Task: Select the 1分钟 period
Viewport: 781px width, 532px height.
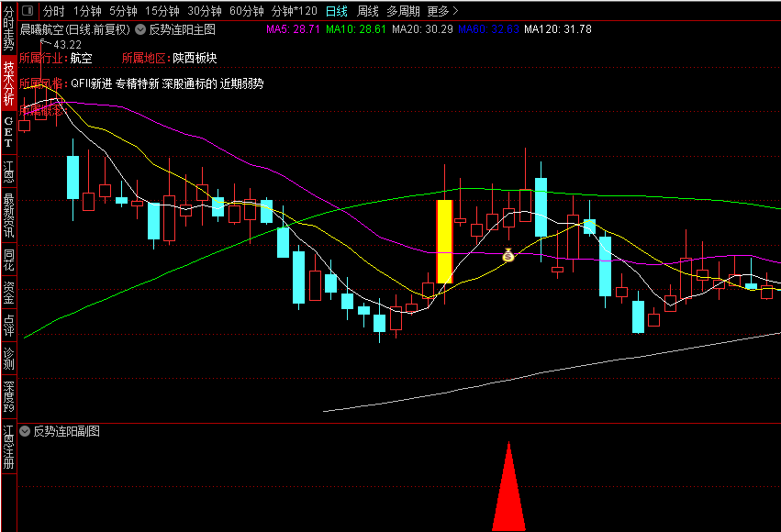Action: (86, 10)
